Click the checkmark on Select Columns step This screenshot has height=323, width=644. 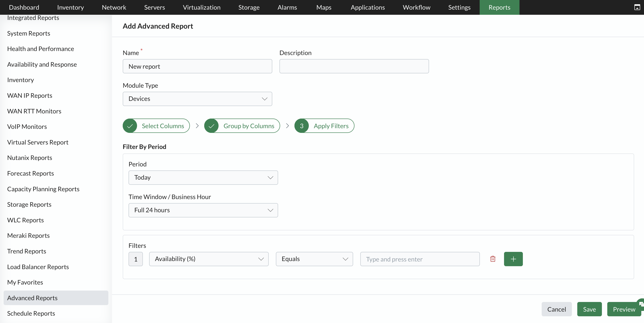coord(130,126)
